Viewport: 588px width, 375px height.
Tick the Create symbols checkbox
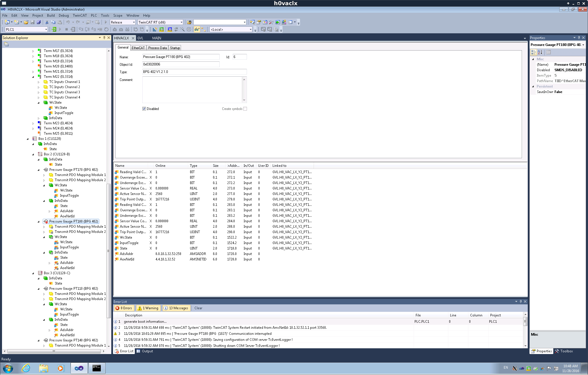245,109
